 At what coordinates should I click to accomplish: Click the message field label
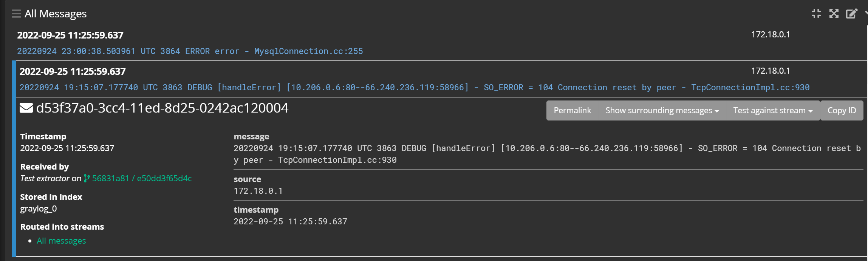251,136
